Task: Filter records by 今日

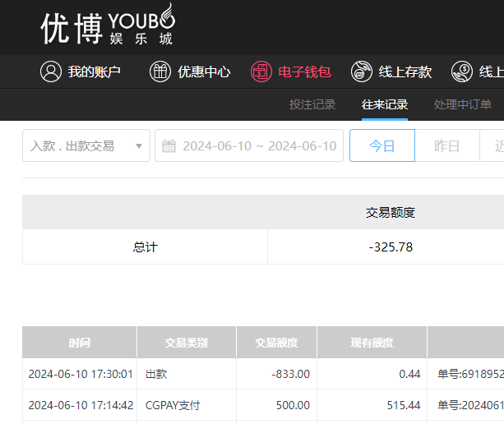Action: pyautogui.click(x=382, y=146)
